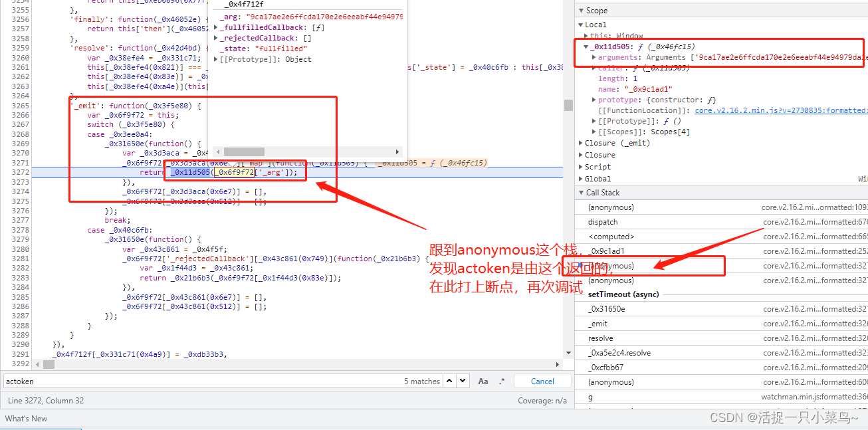Toggle Match Case (Aa) in search
The height and width of the screenshot is (430, 868).
pyautogui.click(x=483, y=381)
